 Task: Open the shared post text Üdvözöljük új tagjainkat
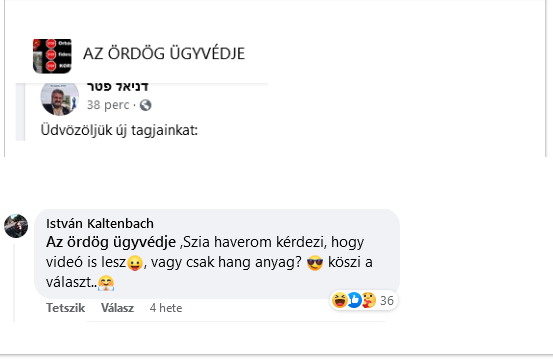(119, 130)
